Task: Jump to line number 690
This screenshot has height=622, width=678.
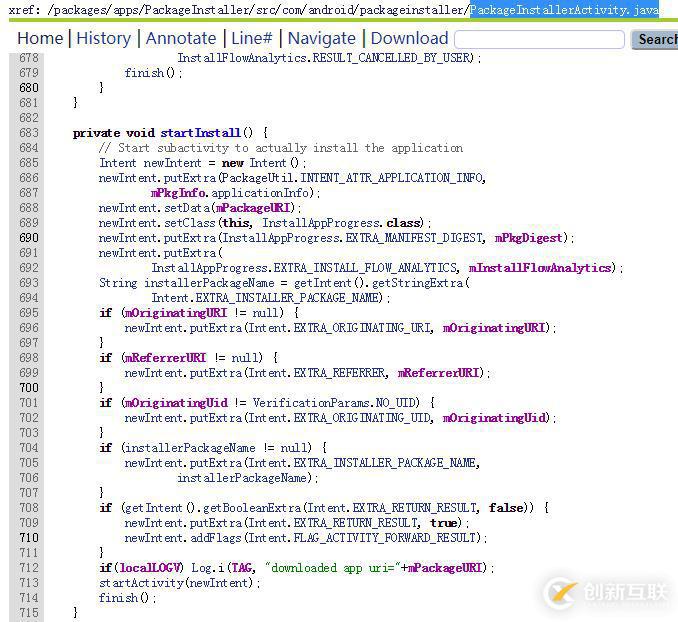Action: (x=29, y=238)
